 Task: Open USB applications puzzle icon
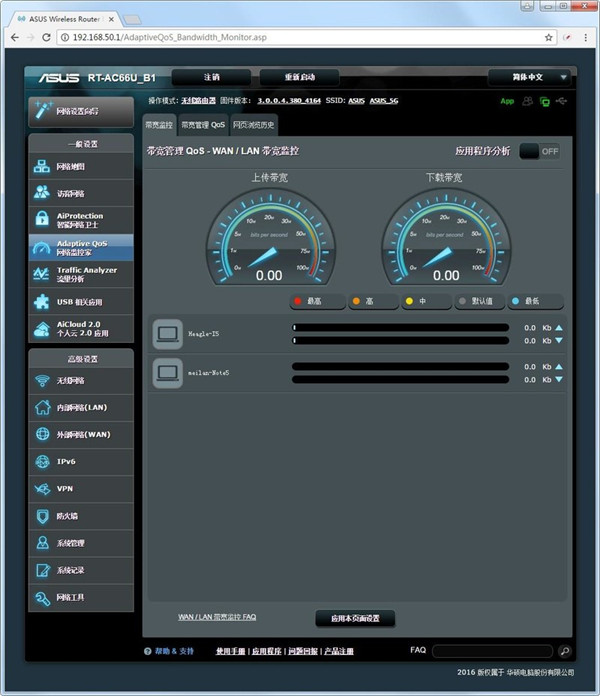click(x=42, y=301)
